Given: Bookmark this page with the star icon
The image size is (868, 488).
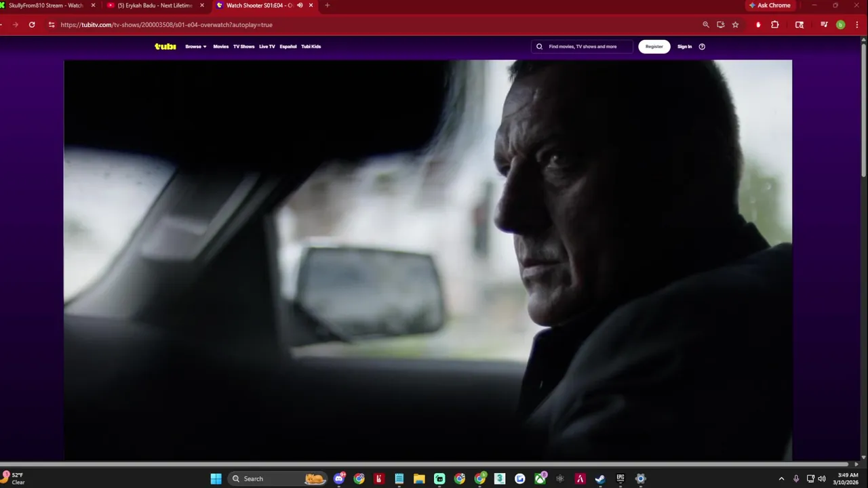Looking at the screenshot, I should pos(735,24).
